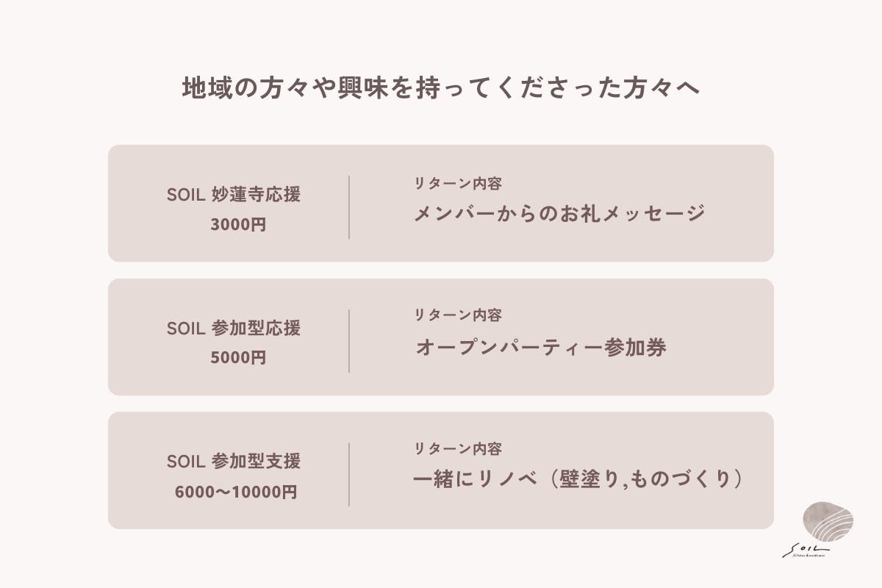The image size is (882, 588).
Task: Click the 6000〜10000円 price label
Action: point(236,492)
